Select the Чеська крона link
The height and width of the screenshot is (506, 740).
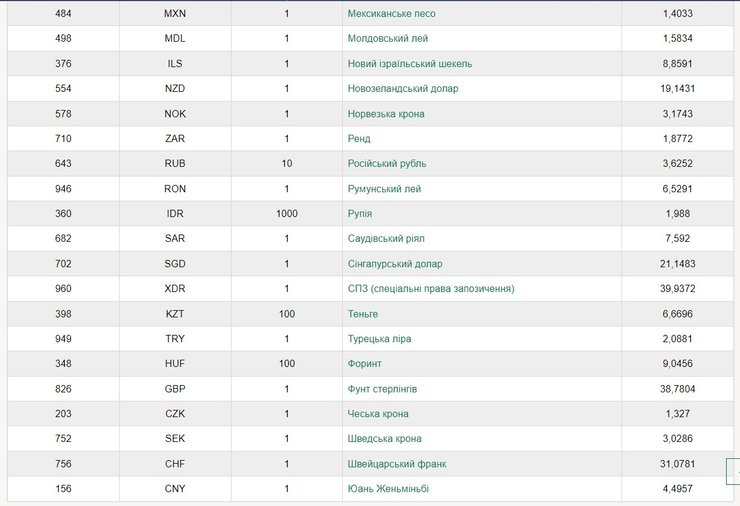pyautogui.click(x=378, y=414)
